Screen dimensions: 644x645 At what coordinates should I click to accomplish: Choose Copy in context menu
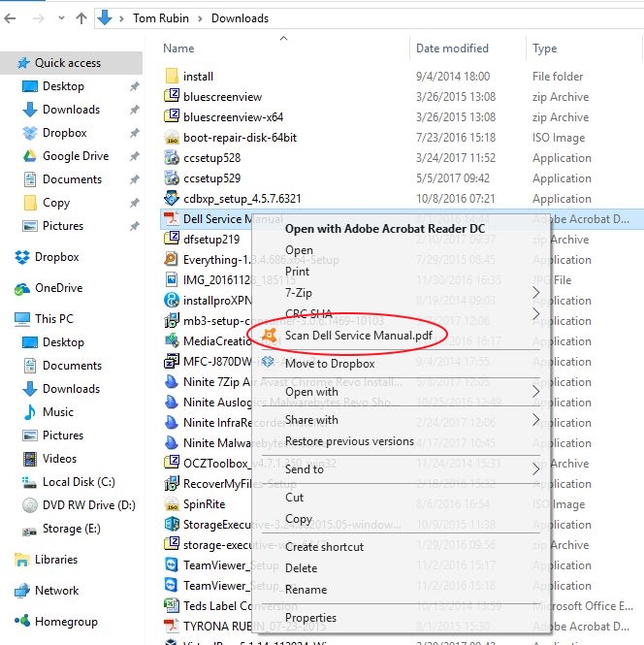click(x=299, y=519)
